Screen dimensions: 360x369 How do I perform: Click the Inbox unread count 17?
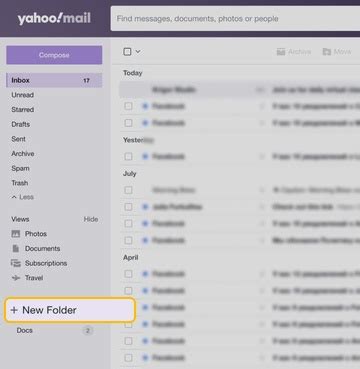[86, 80]
